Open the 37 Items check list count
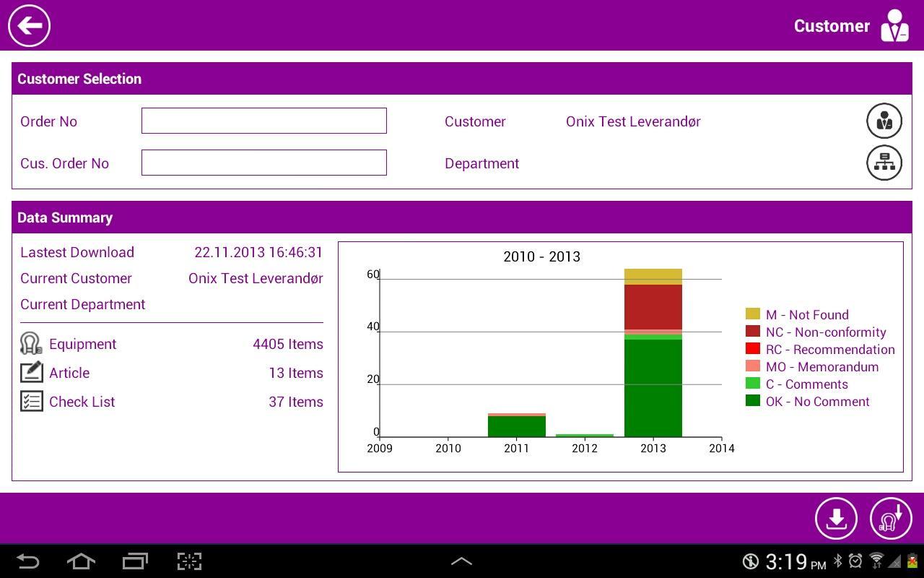Screen dimensions: 924x578 click(x=296, y=402)
